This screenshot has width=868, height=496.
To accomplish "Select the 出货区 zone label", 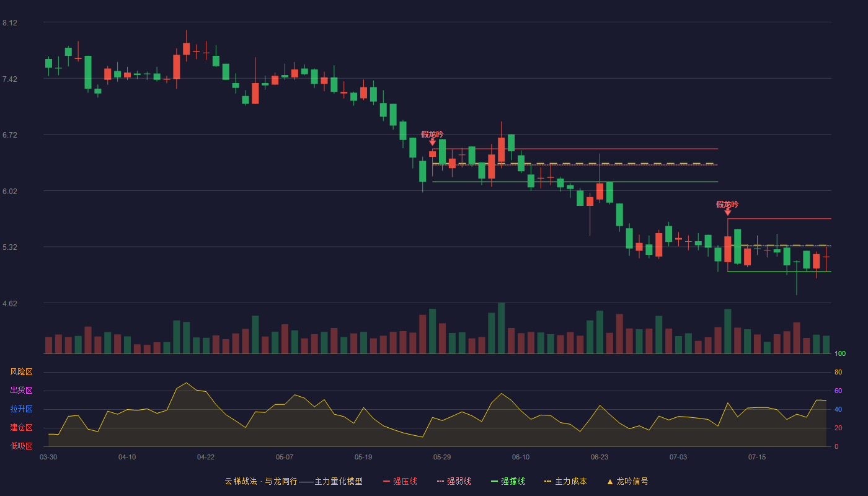I will (21, 391).
